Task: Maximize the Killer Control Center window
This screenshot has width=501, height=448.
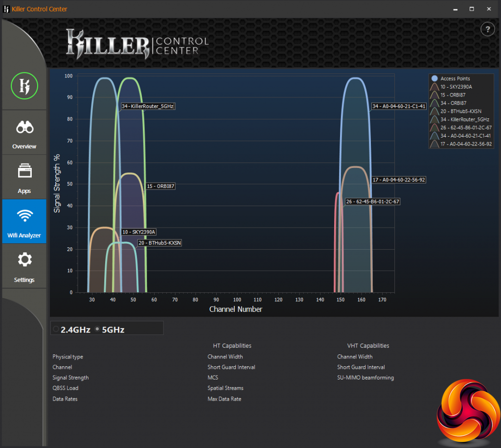Action: point(472,9)
